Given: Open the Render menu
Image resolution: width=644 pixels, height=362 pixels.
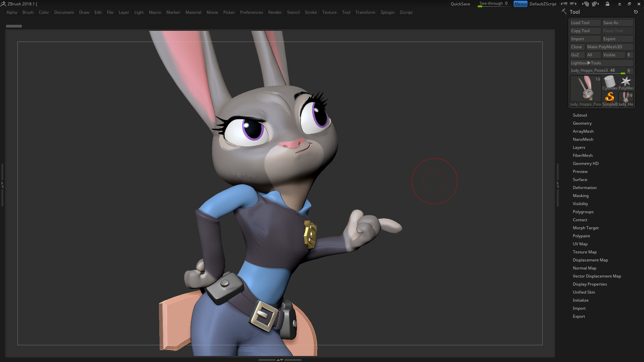Looking at the screenshot, I should [x=275, y=12].
